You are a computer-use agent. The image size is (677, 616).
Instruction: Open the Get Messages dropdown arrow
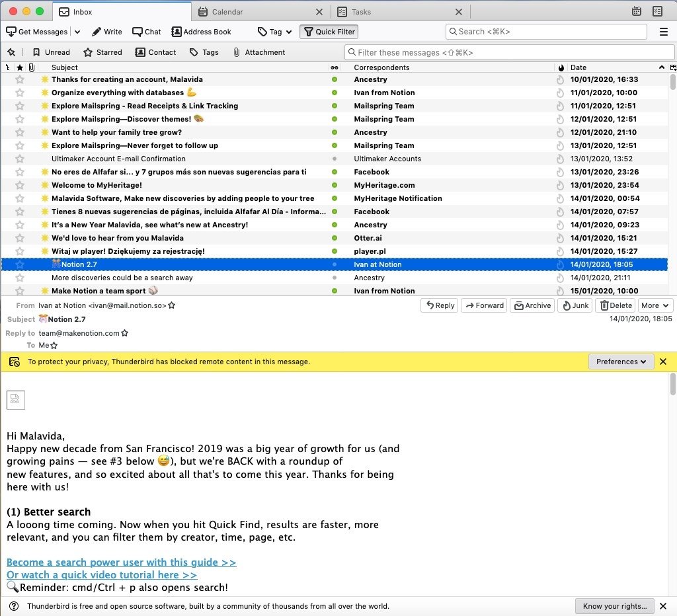click(x=77, y=32)
